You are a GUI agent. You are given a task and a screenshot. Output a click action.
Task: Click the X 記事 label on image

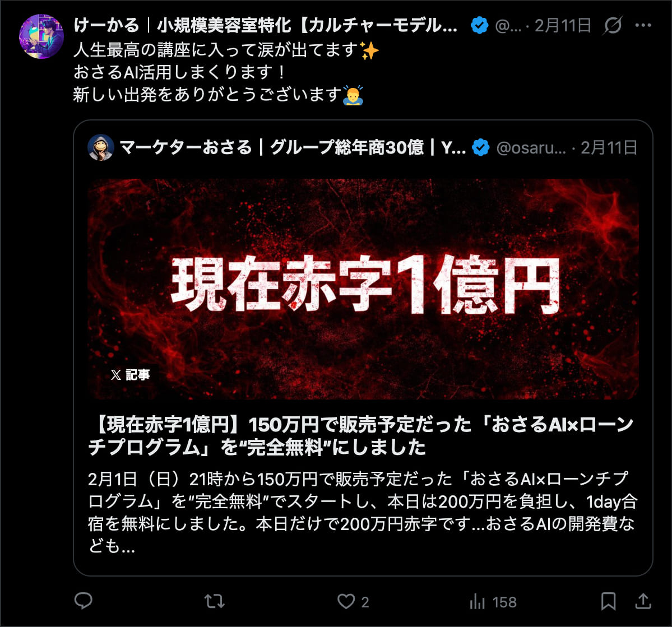point(130,375)
